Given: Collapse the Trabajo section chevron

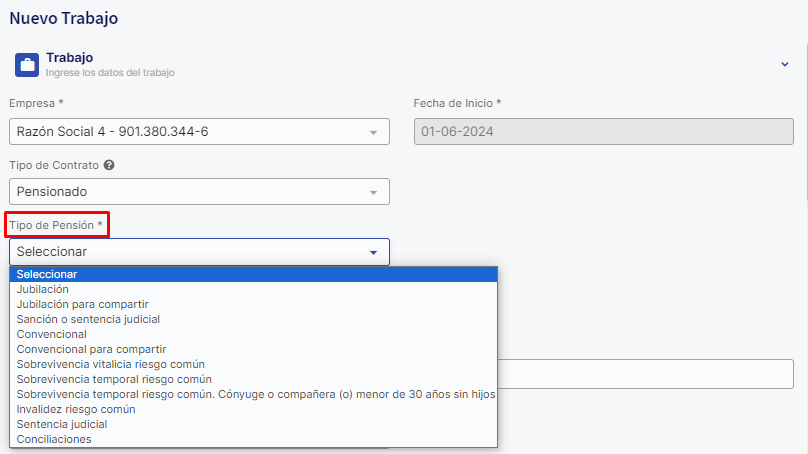Looking at the screenshot, I should (785, 64).
